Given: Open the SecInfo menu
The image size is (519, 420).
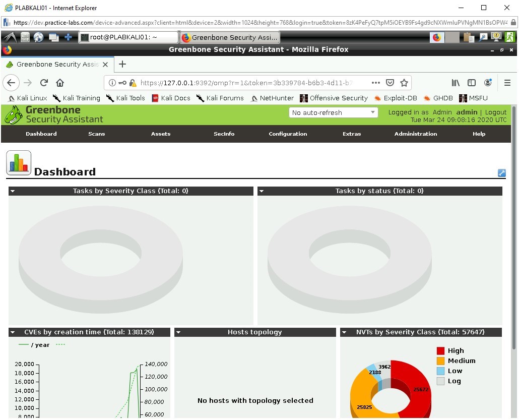Looking at the screenshot, I should pyautogui.click(x=224, y=134).
